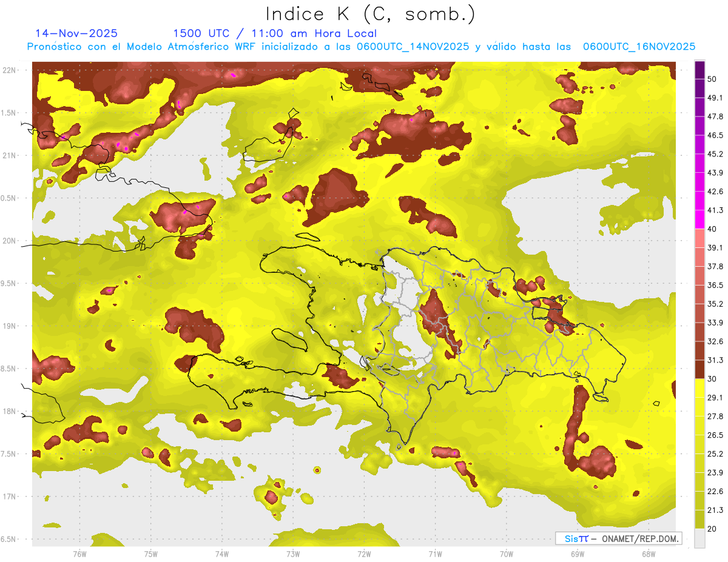This screenshot has width=728, height=562.
Task: Click the '73W' longitude label
Action: click(293, 554)
